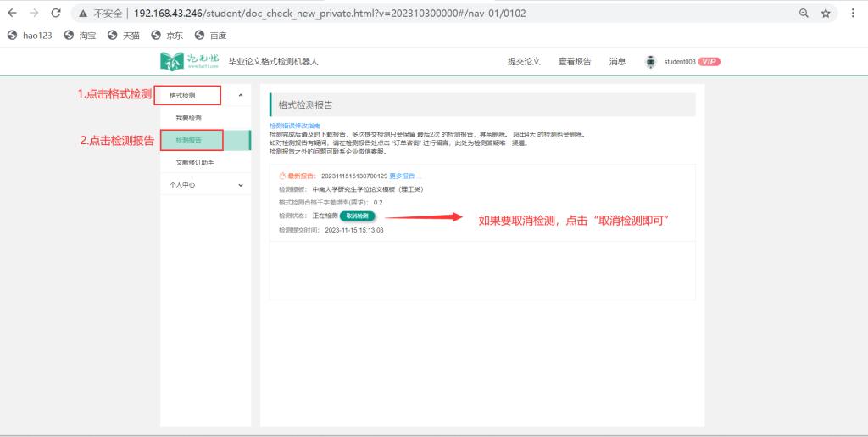The width and height of the screenshot is (868, 437).
Task: Bookmark this page with the star icon
Action: (826, 14)
